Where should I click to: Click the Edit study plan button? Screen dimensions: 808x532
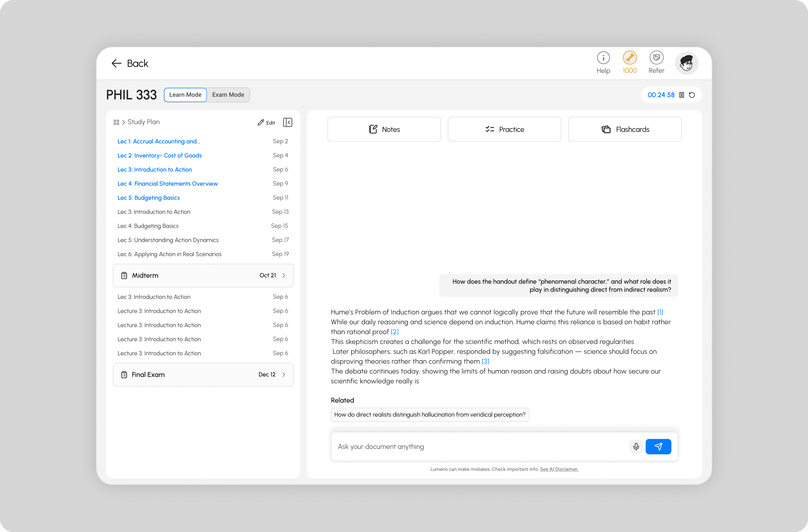pos(266,122)
